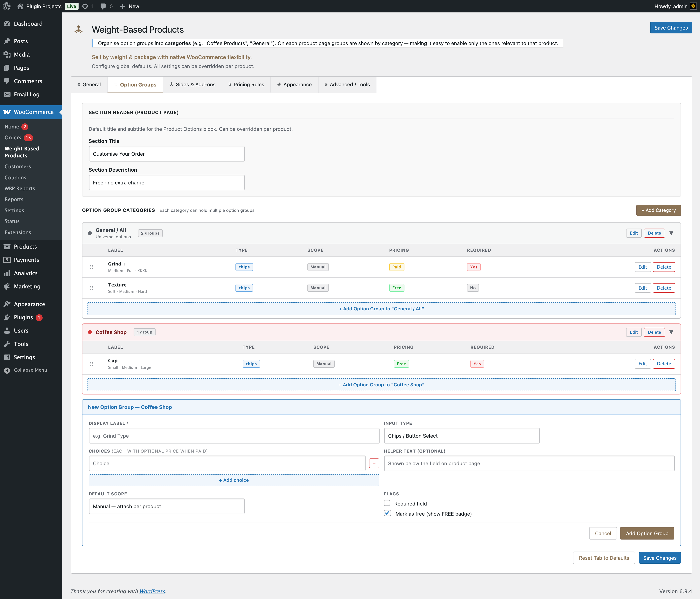Open the Default Scope dropdown

[166, 506]
